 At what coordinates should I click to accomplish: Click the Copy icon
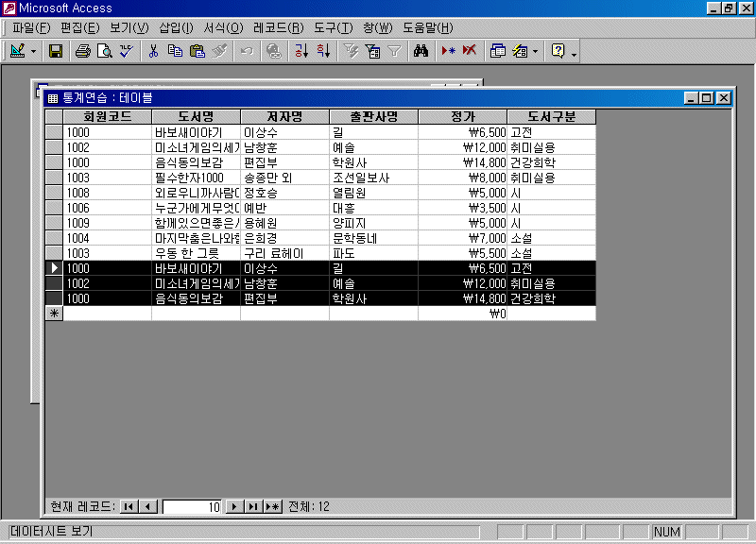(x=175, y=51)
